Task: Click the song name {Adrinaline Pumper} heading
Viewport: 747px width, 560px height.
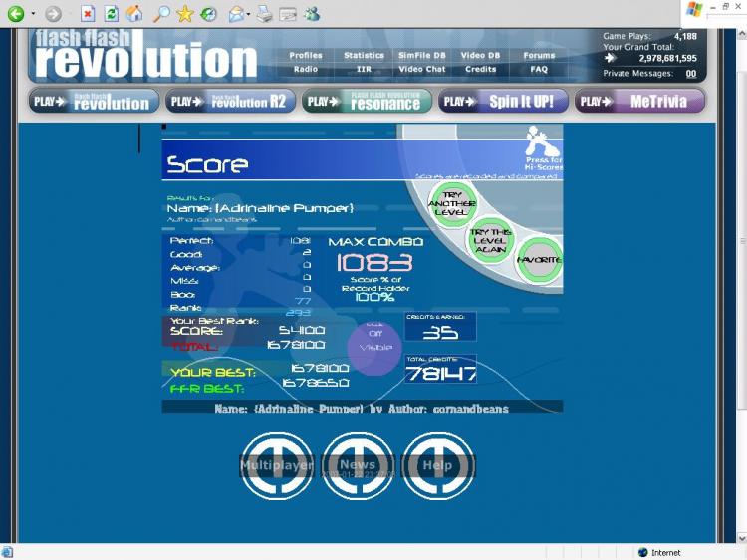Action: click(260, 208)
